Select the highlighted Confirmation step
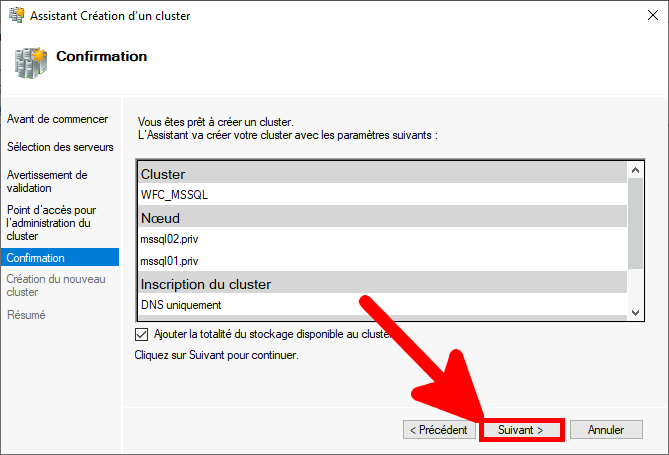 pos(60,257)
